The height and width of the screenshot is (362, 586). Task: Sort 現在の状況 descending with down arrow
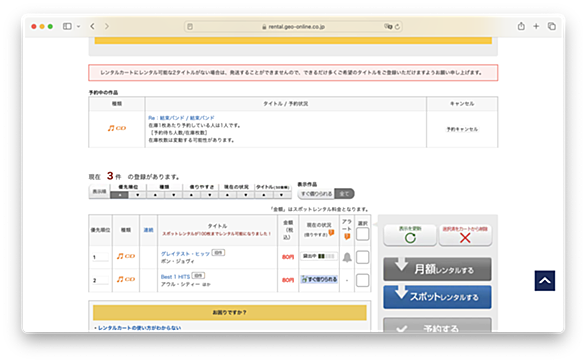[x=246, y=195]
